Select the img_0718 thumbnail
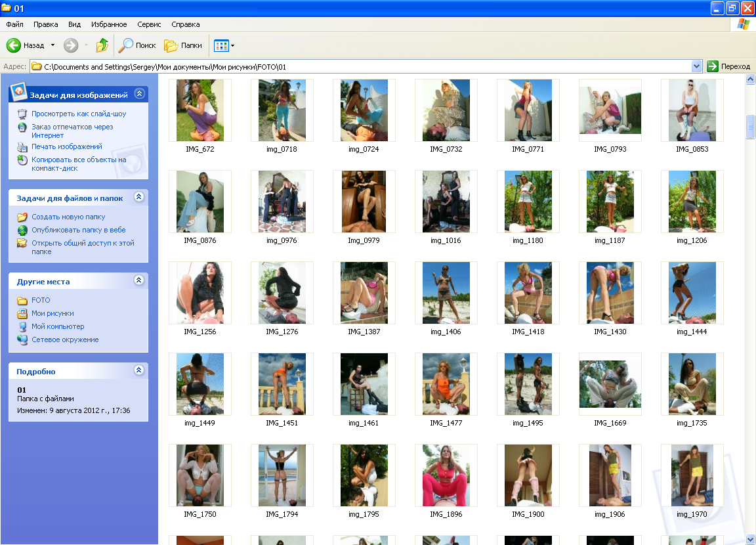This screenshot has height=545, width=756. 282,110
